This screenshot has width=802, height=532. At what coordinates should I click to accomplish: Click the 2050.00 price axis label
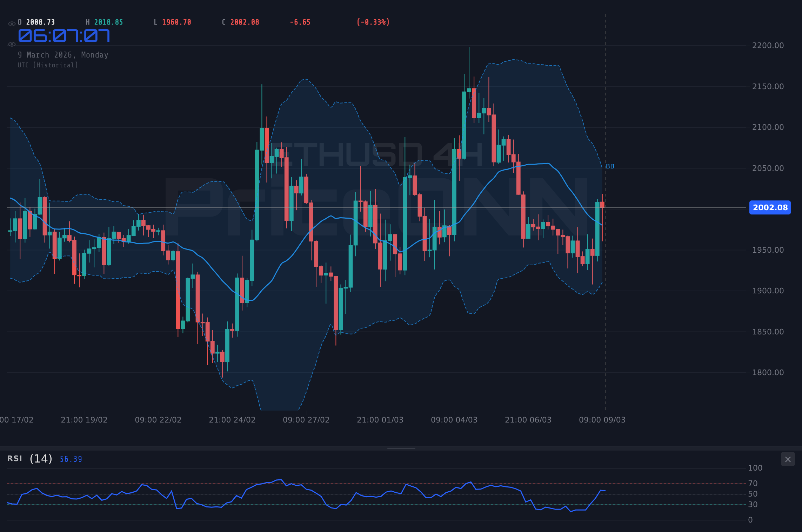(x=768, y=168)
